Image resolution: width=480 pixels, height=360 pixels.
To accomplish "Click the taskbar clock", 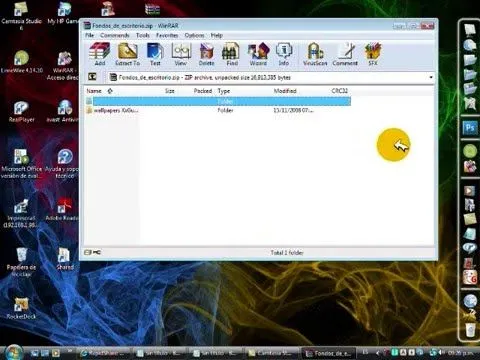I will point(460,352).
